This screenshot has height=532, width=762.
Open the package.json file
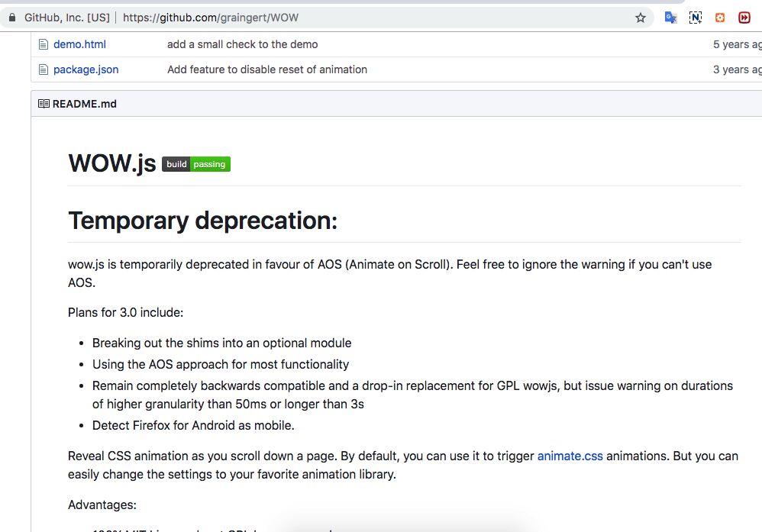(x=86, y=69)
